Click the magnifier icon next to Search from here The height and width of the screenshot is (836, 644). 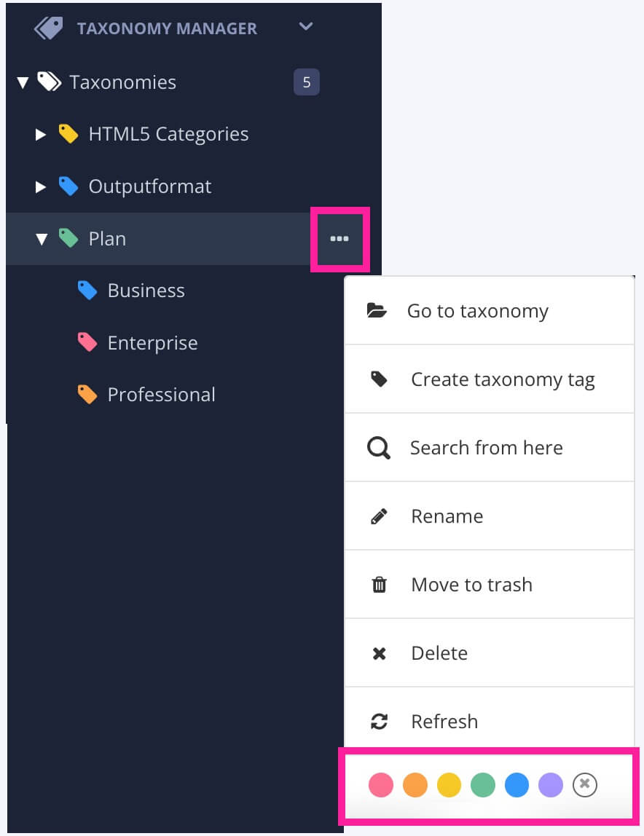point(378,447)
